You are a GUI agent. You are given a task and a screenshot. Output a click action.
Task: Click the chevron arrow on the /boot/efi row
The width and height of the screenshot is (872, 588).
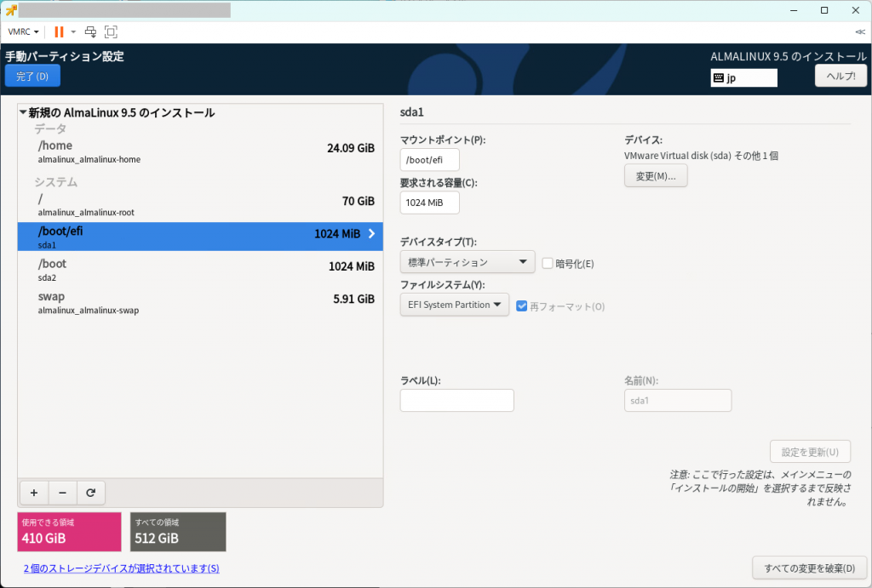click(x=371, y=233)
